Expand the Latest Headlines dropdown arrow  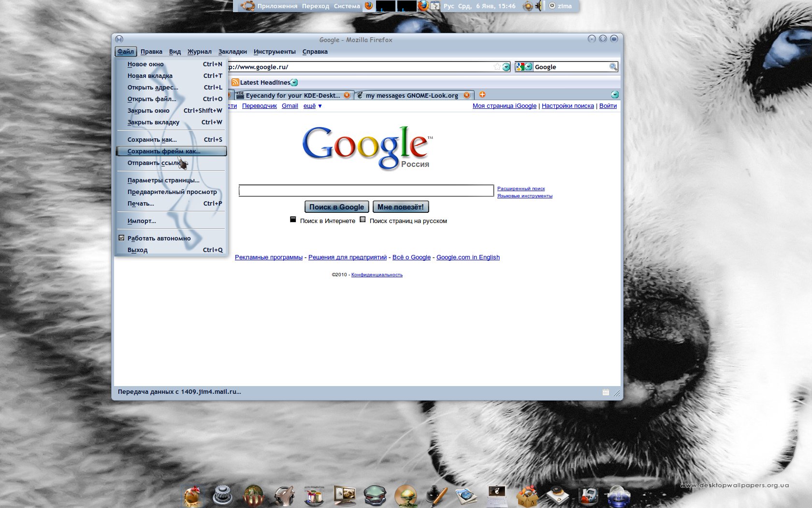pos(294,82)
